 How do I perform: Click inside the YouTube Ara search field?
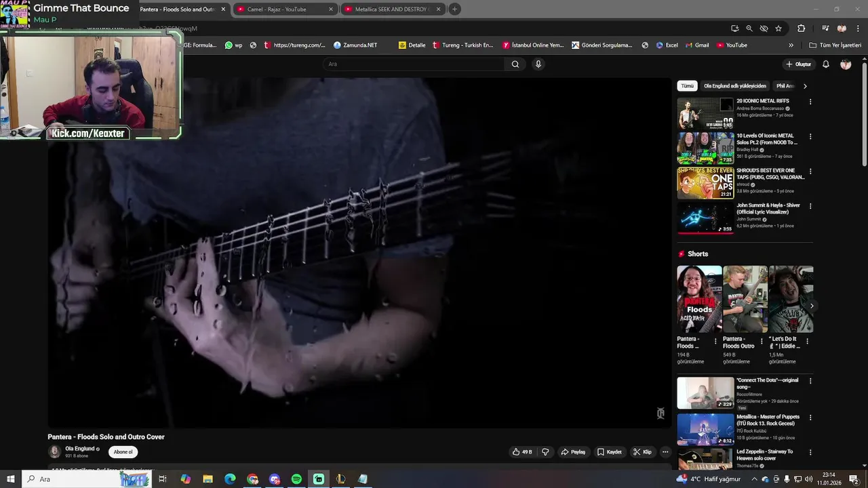(x=414, y=64)
